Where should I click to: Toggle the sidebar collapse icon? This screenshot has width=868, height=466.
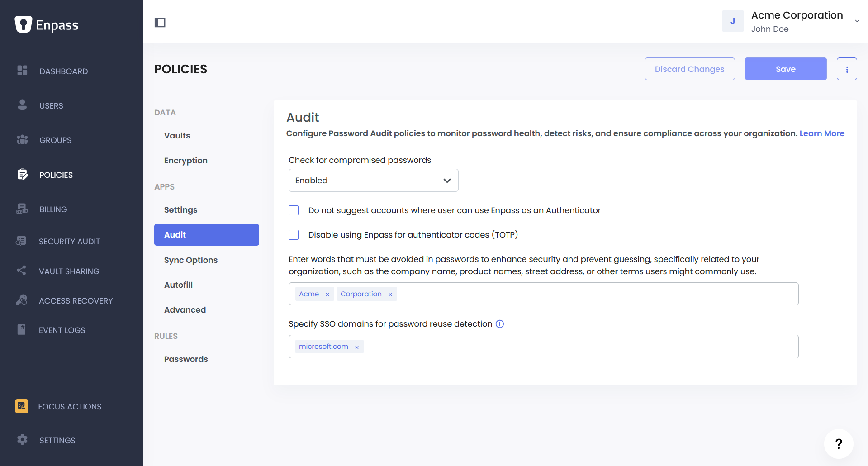[x=160, y=23]
